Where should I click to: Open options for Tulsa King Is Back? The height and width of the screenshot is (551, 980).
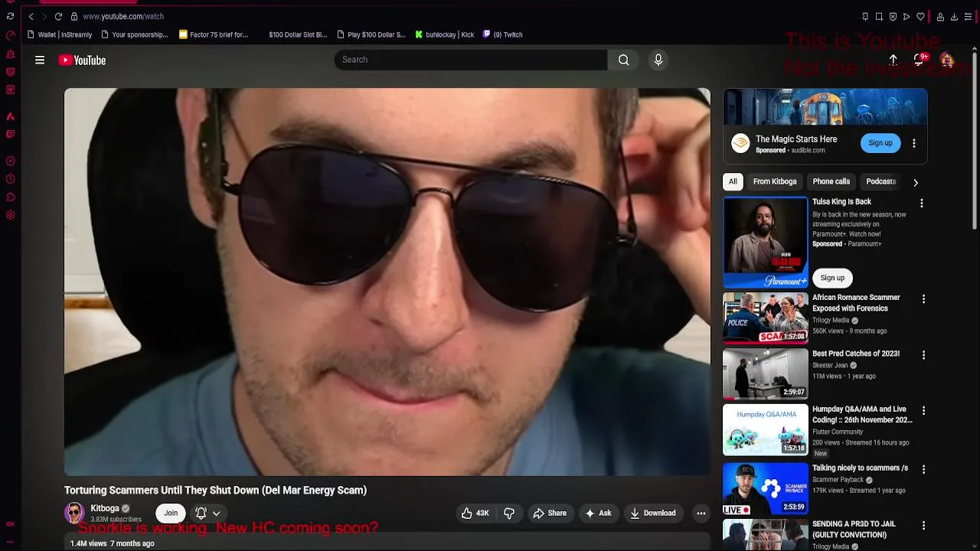(x=922, y=203)
